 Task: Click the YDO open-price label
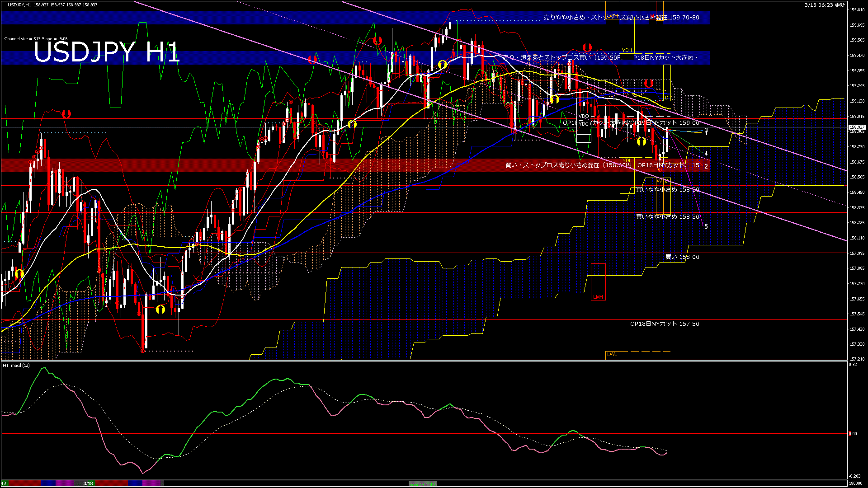pos(584,116)
